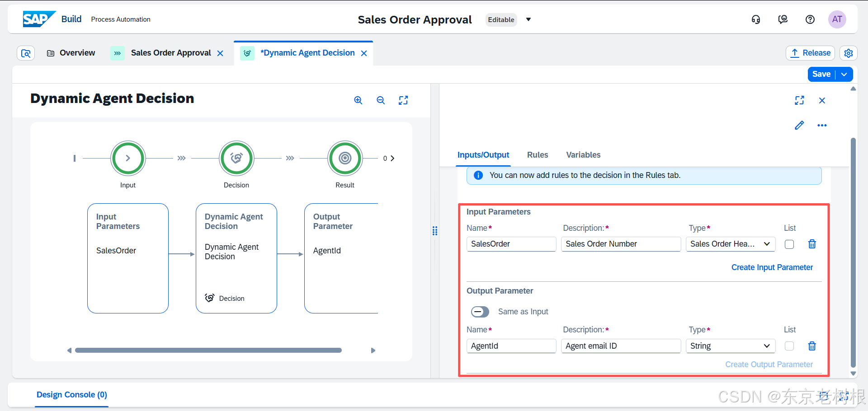Open the Editable version dropdown arrow
The width and height of the screenshot is (868, 411).
pyautogui.click(x=528, y=19)
